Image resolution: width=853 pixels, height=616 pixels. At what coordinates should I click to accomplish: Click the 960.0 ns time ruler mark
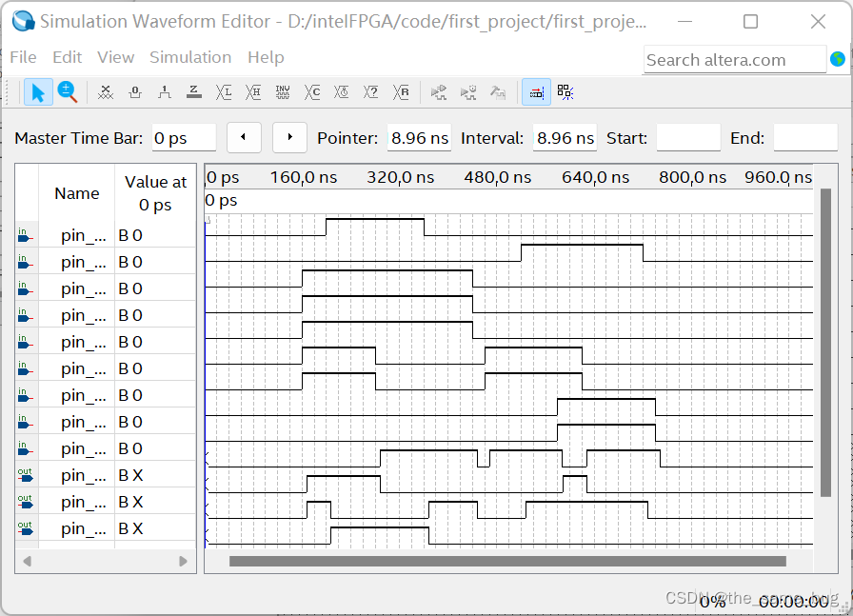(779, 177)
